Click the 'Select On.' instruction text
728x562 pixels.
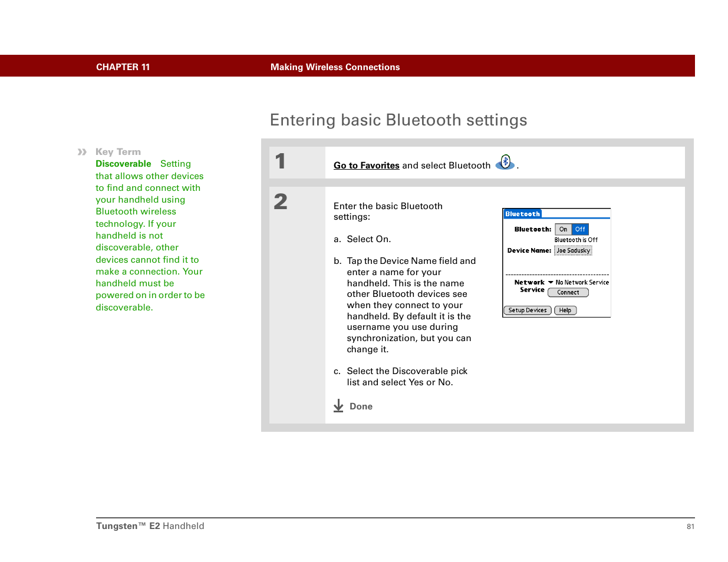(369, 239)
